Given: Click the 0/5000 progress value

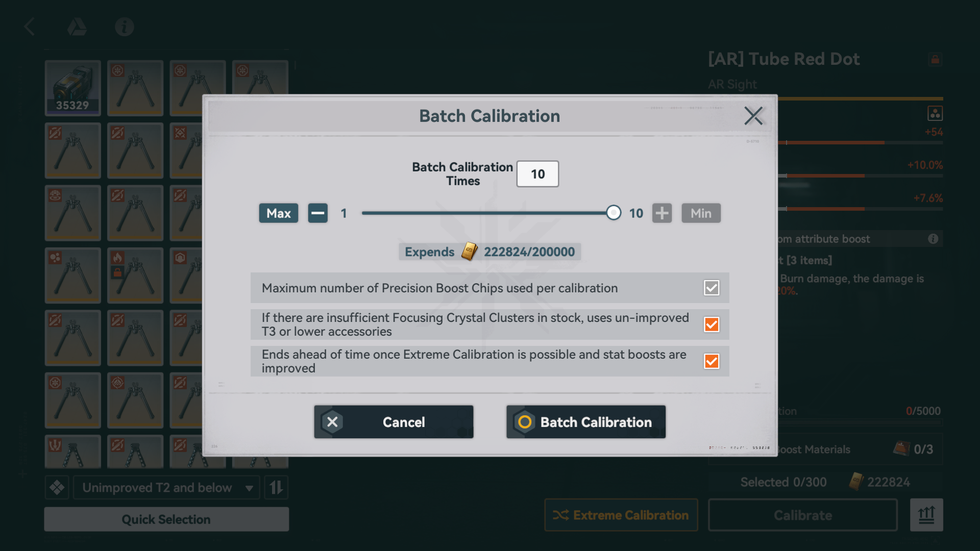Looking at the screenshot, I should click(x=923, y=411).
